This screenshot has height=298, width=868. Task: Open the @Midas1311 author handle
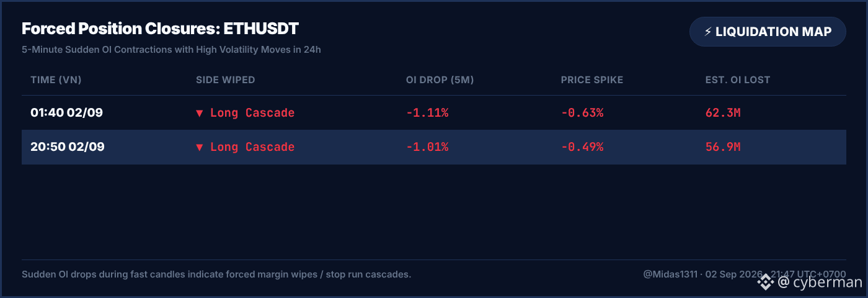point(671,274)
